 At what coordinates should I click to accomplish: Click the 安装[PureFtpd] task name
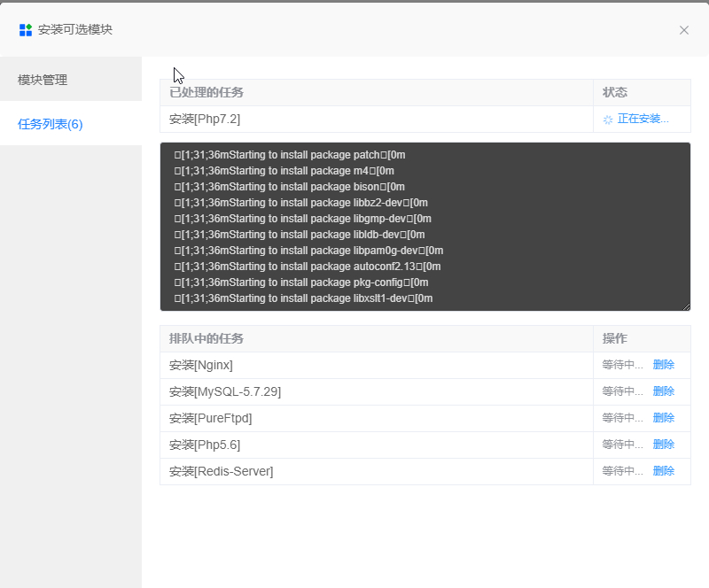210,419
